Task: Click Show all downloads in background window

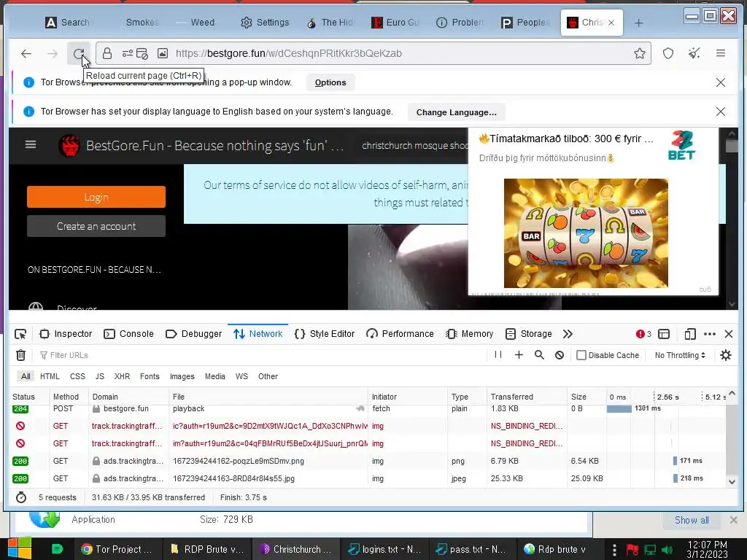Action: pyautogui.click(x=692, y=521)
